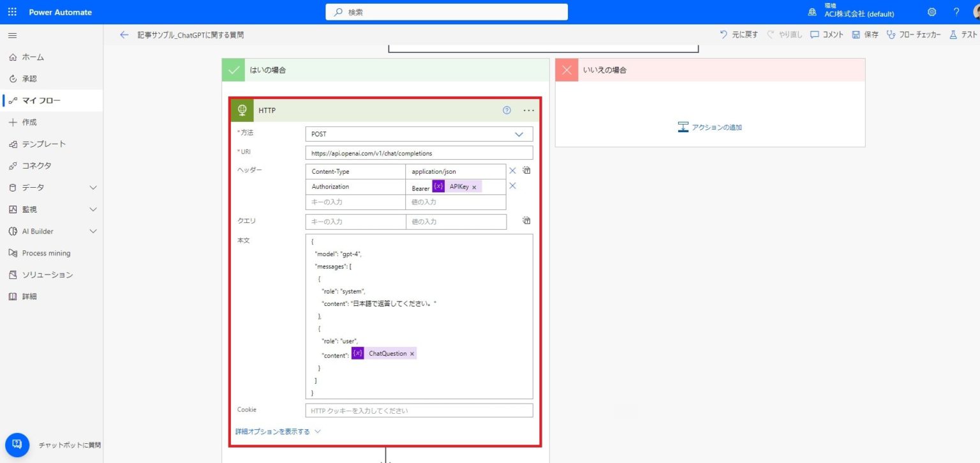
Task: Remove the ChatQuestion token from body
Action: 412,354
